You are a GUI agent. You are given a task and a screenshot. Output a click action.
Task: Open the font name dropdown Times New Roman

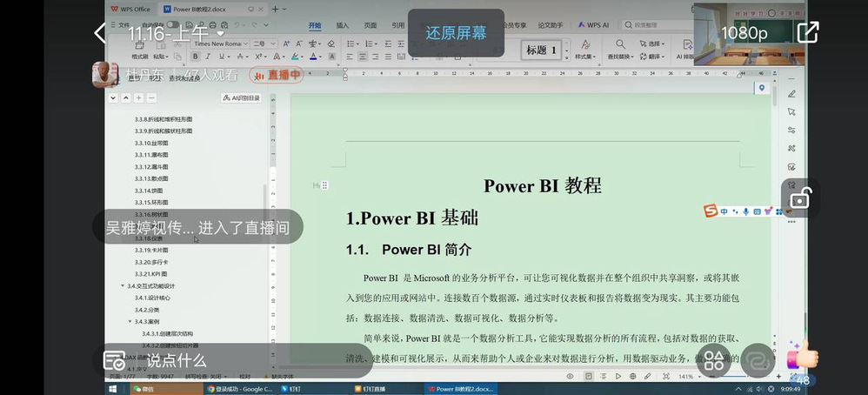tap(220, 44)
